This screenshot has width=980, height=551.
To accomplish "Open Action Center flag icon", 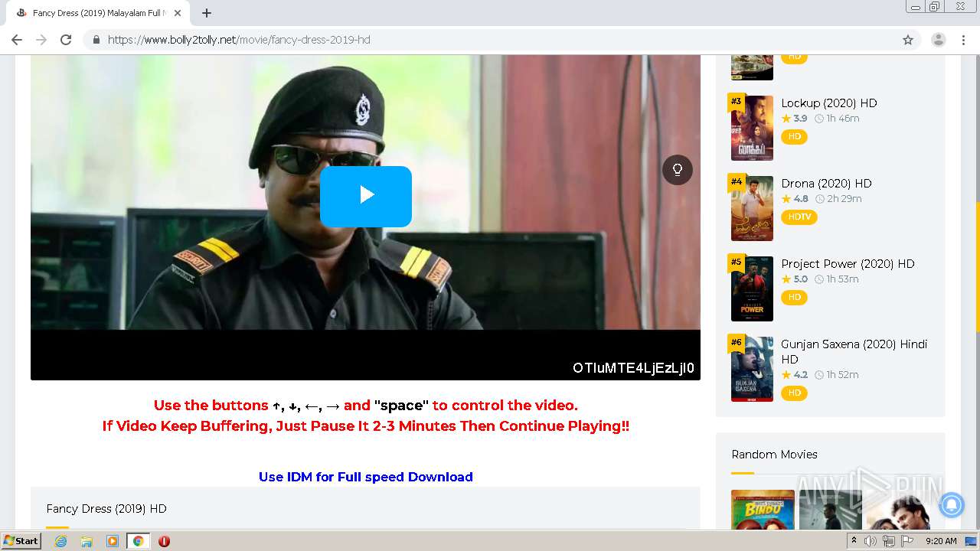I will click(907, 541).
